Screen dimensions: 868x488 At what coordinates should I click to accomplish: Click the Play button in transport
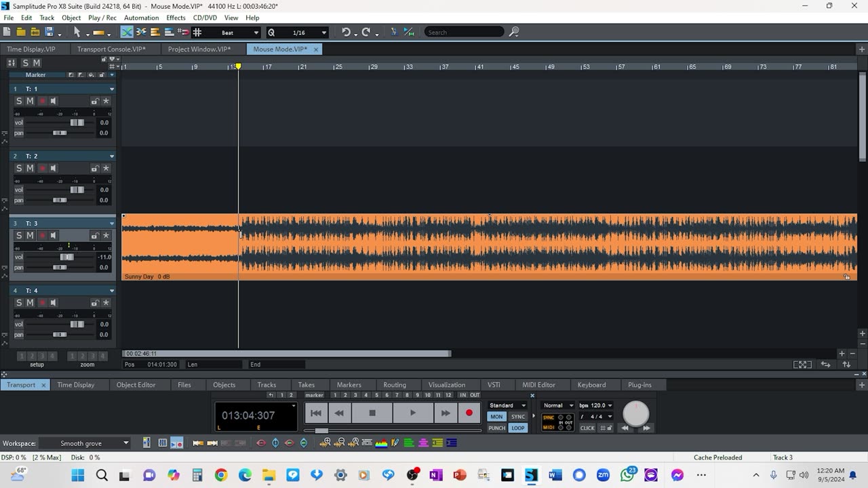point(413,413)
